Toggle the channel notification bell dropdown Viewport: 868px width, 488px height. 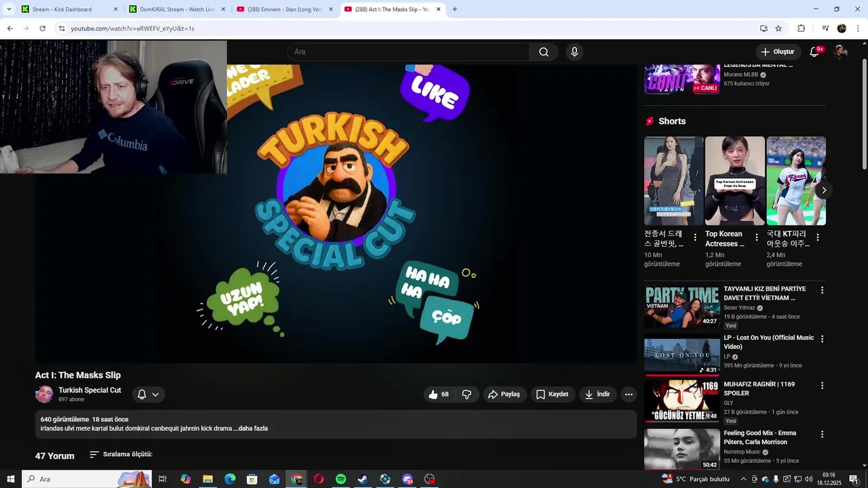pos(148,394)
